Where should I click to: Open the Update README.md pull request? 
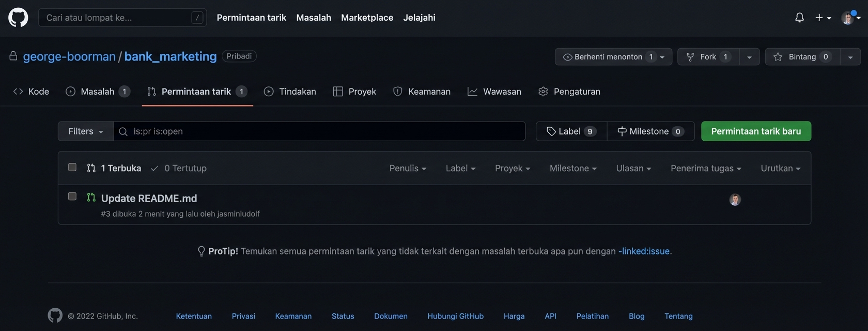[x=149, y=198]
